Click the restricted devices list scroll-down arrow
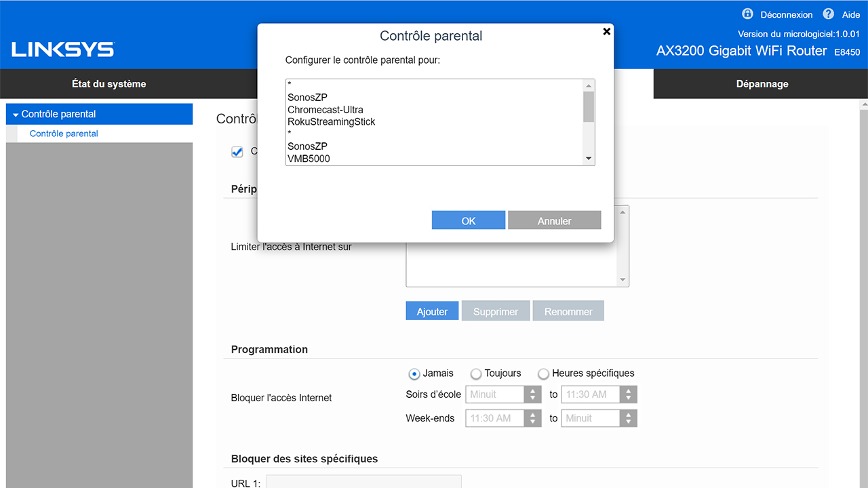This screenshot has height=488, width=868. (x=623, y=280)
